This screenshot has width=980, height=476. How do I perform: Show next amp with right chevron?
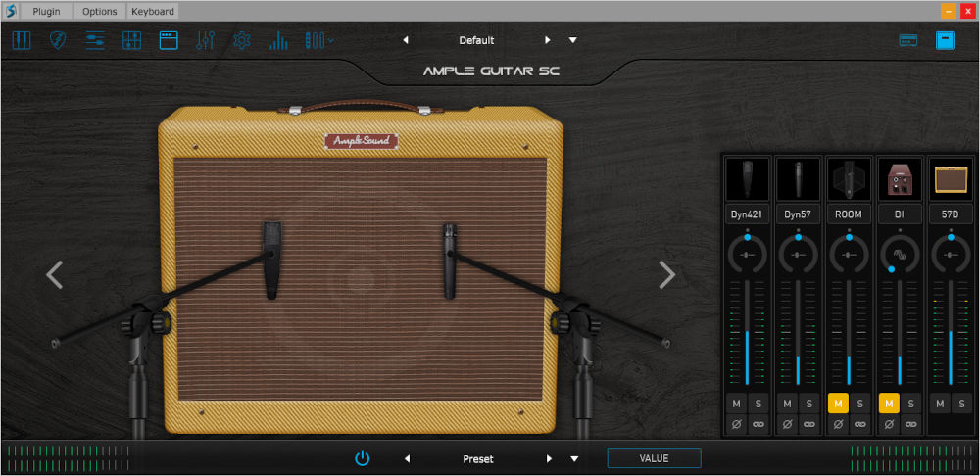[667, 275]
